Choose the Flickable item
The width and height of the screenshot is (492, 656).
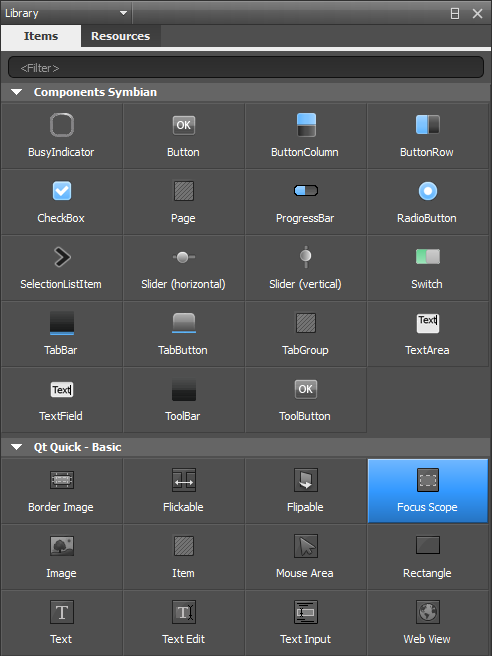pos(184,491)
